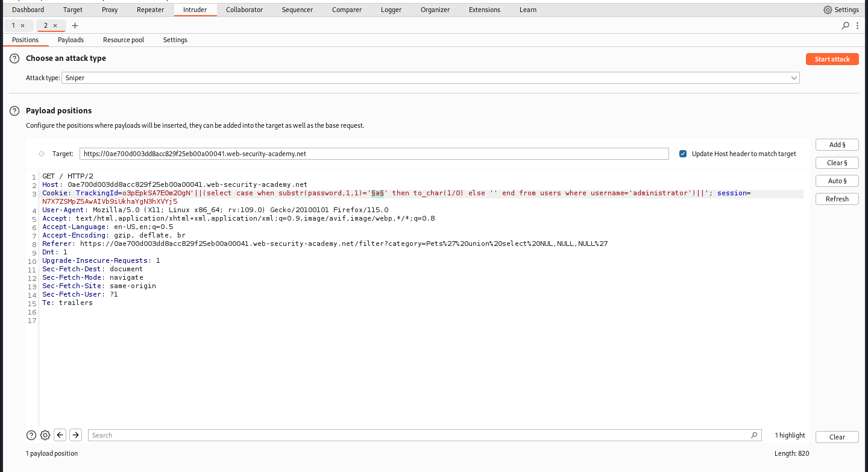Click the Add § button
The height and width of the screenshot is (472, 868).
click(837, 145)
